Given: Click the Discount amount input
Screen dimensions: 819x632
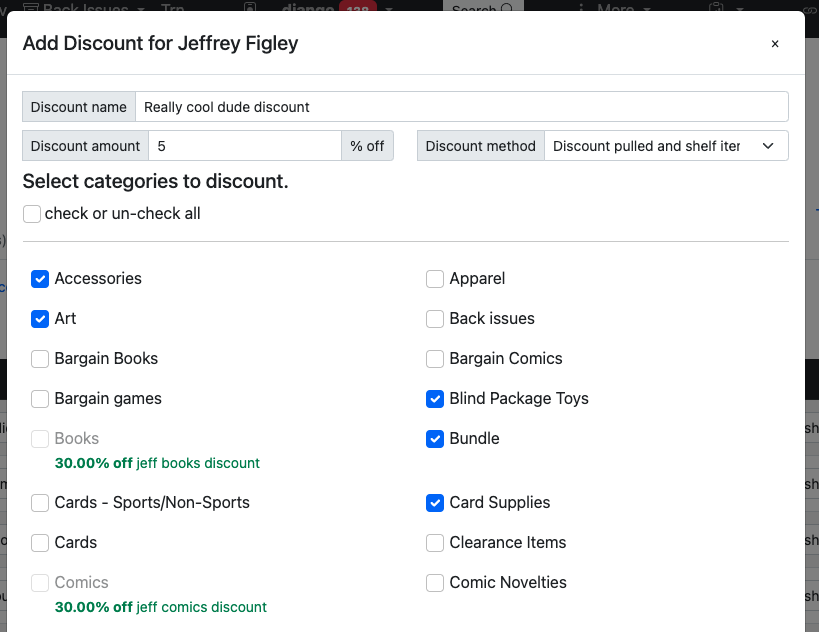Looking at the screenshot, I should pos(245,146).
